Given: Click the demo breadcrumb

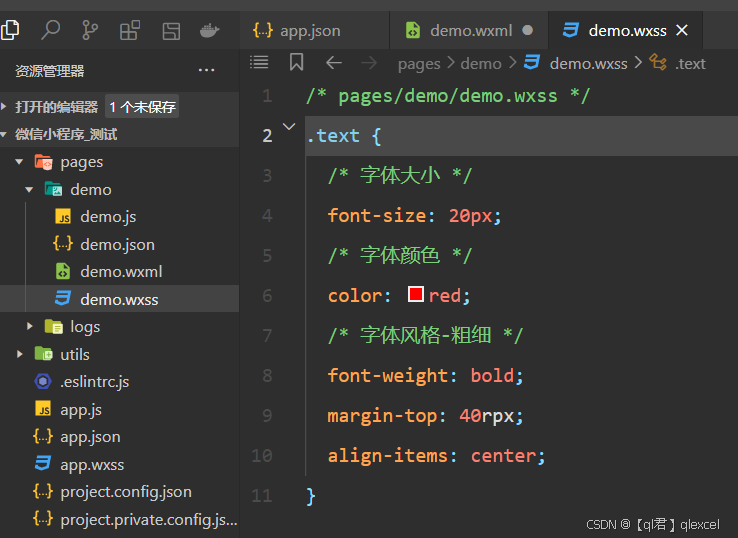Looking at the screenshot, I should point(481,64).
